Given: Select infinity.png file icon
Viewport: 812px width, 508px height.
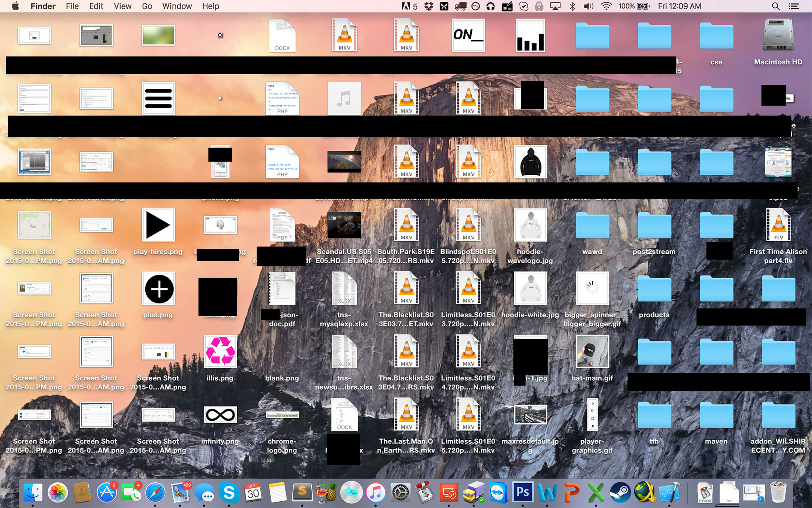Looking at the screenshot, I should point(220,415).
